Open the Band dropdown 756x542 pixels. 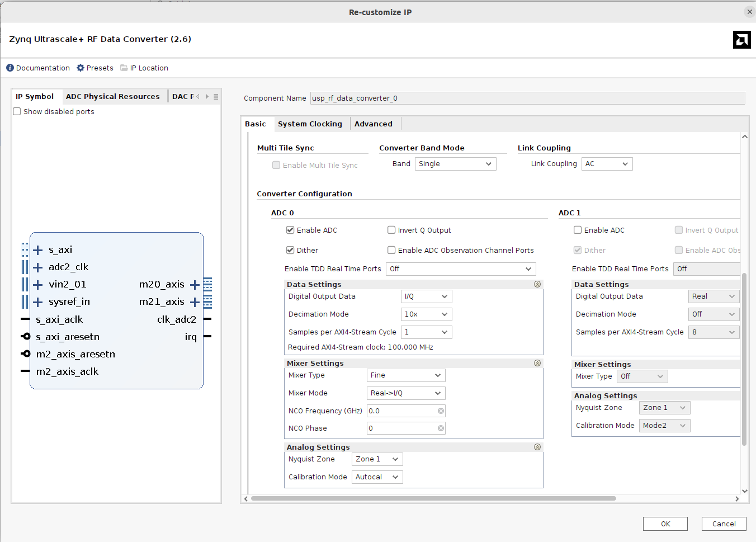(x=455, y=164)
